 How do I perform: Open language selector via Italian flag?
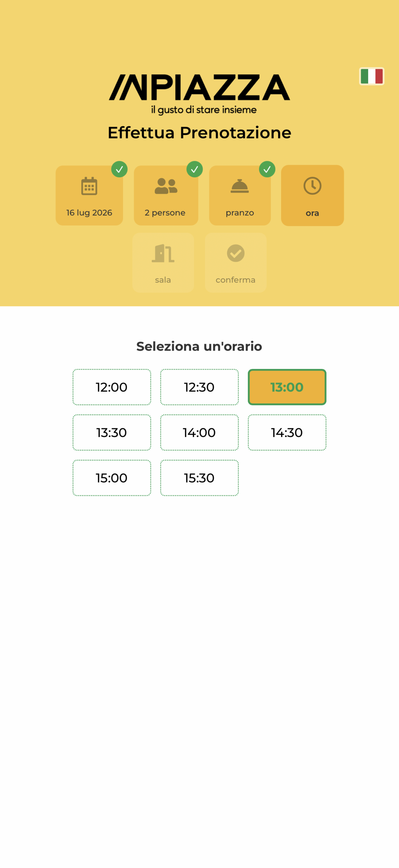(372, 76)
